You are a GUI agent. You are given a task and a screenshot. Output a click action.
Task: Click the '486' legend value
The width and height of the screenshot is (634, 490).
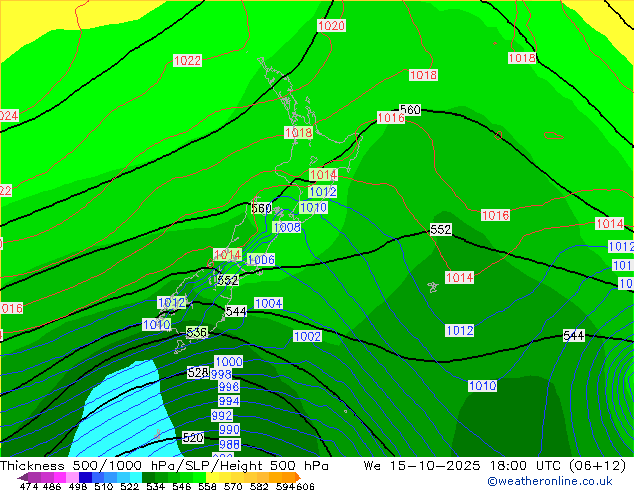tap(52, 486)
